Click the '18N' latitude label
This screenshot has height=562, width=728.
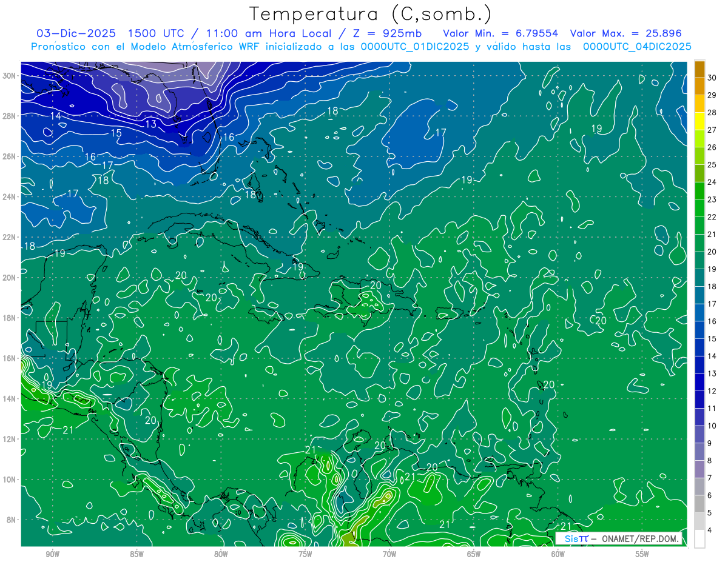point(10,318)
